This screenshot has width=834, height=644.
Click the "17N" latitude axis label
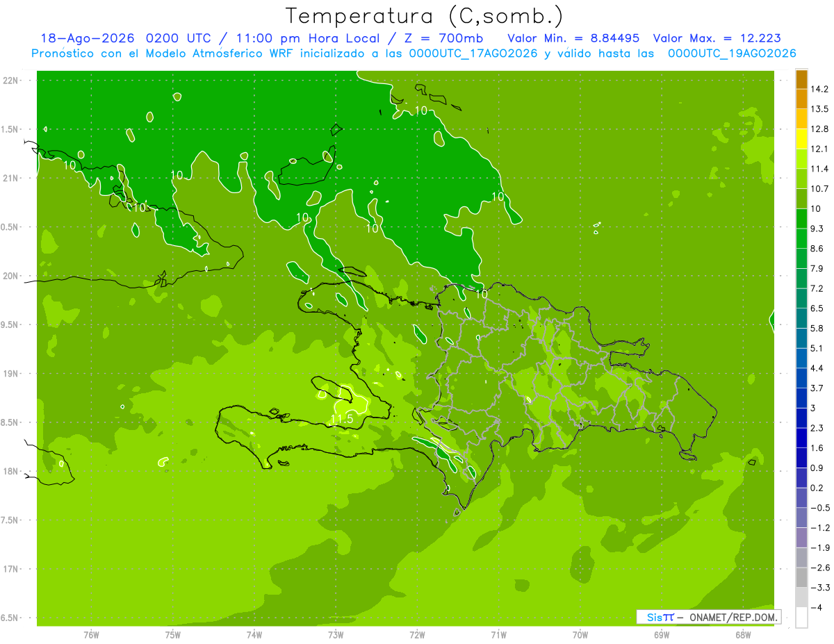[x=10, y=569]
